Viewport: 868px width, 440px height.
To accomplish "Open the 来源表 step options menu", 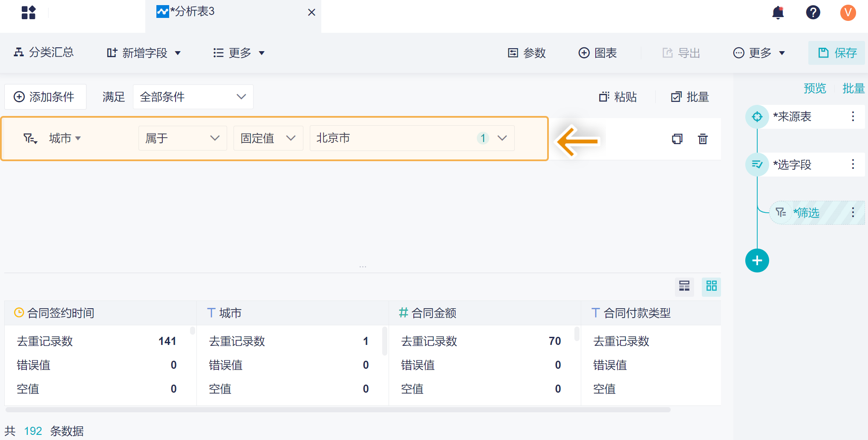I will point(853,117).
